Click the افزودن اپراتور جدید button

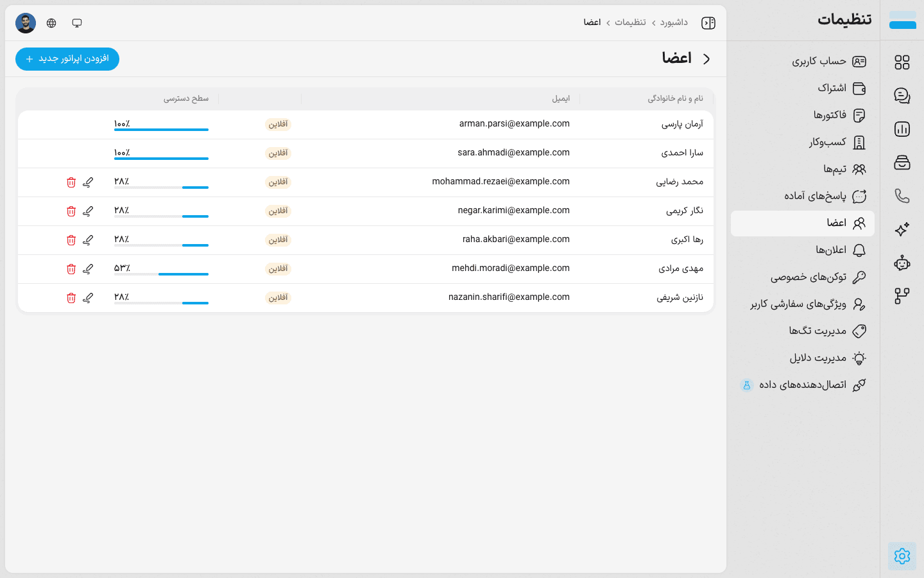pos(67,59)
